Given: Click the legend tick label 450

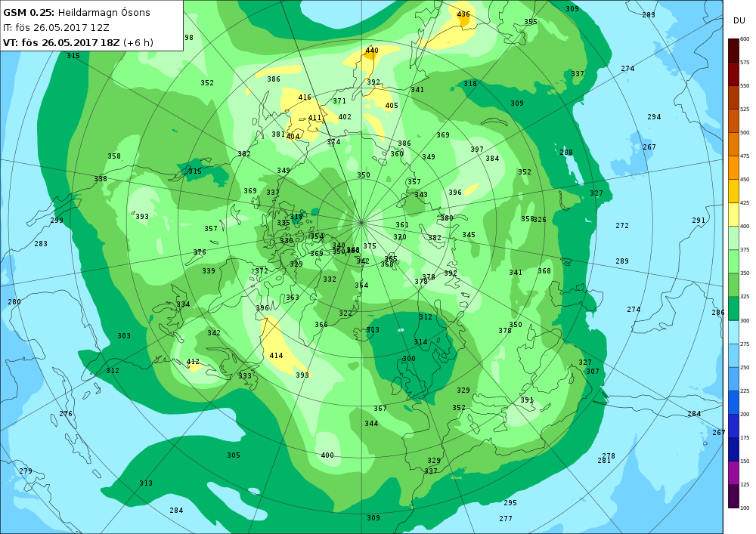Looking at the screenshot, I should pos(745,180).
